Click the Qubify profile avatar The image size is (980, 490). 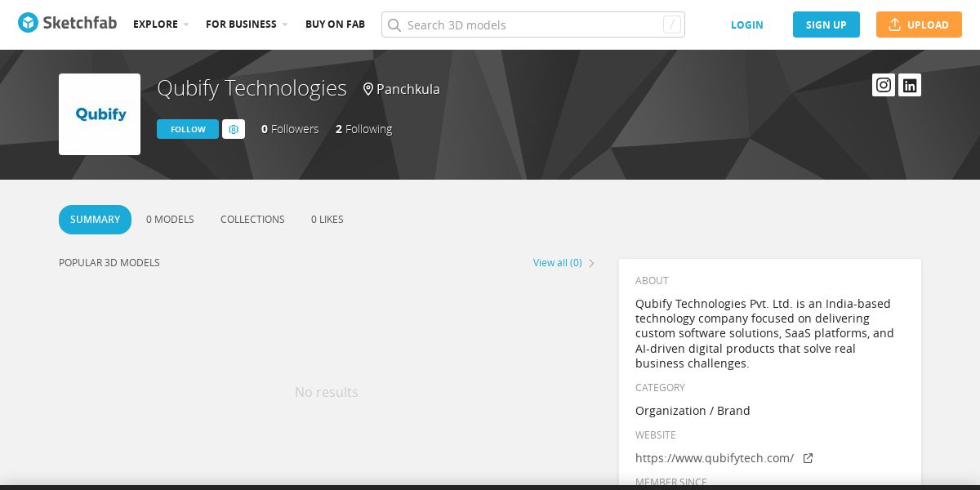[x=100, y=114]
